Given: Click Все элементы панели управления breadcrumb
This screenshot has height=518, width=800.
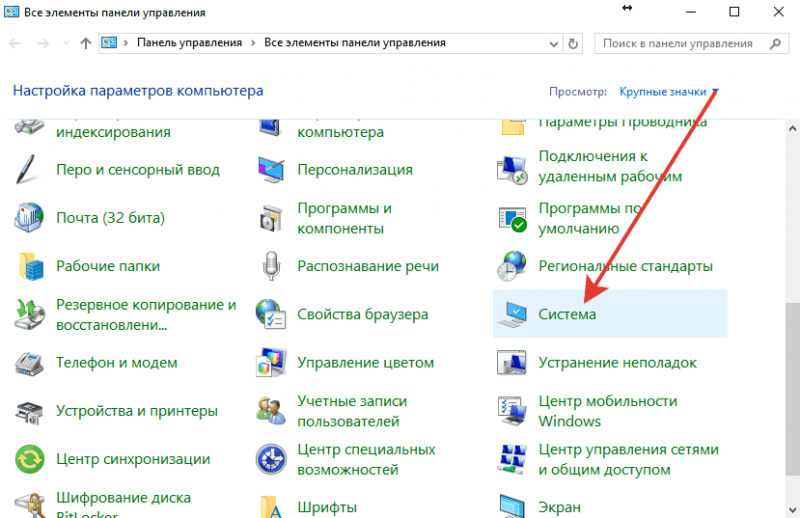Looking at the screenshot, I should click(x=355, y=43).
